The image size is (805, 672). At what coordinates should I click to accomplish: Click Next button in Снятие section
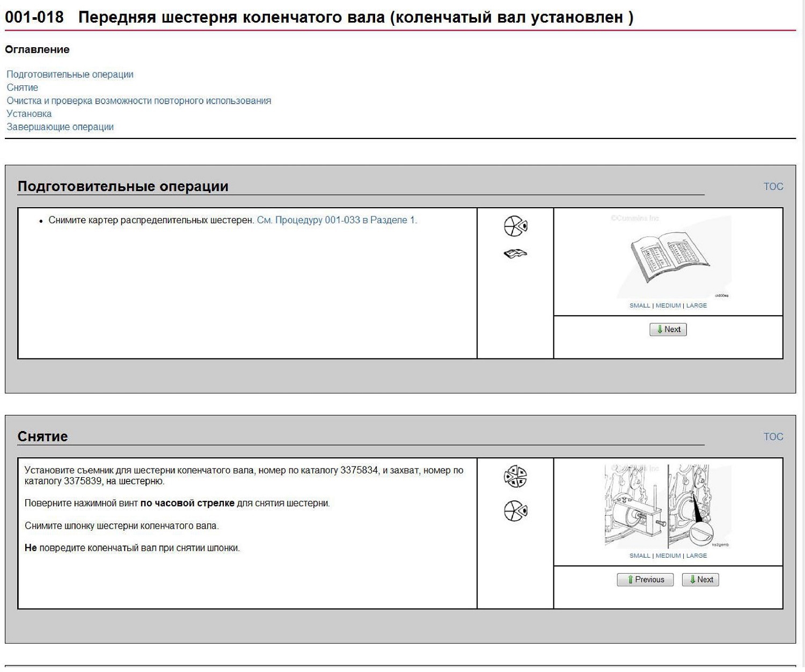click(x=700, y=580)
